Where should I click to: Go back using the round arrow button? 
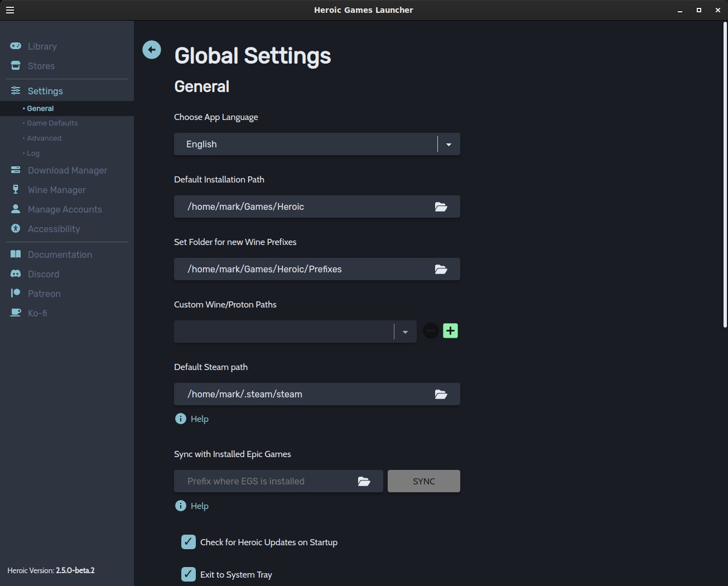coord(152,50)
